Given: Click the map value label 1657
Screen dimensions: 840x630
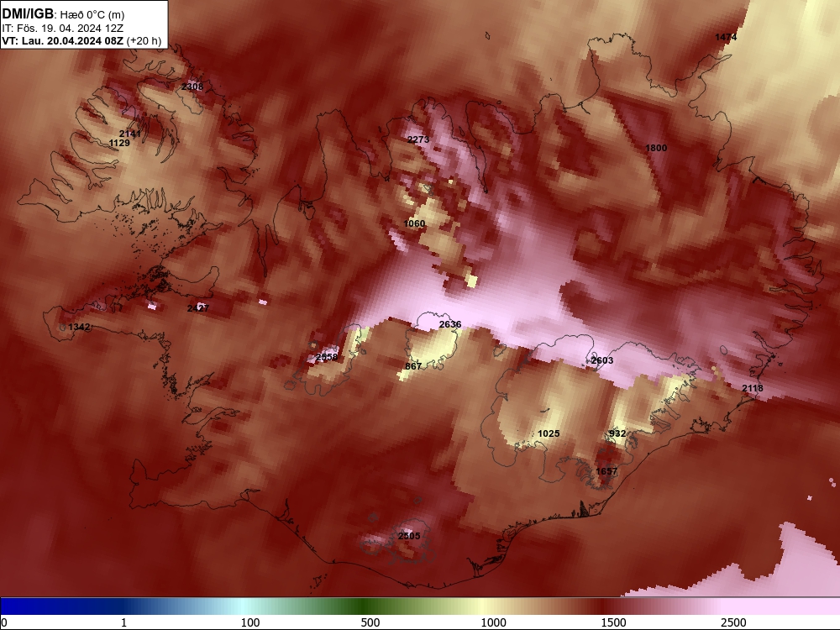Looking at the screenshot, I should pyautogui.click(x=606, y=471).
